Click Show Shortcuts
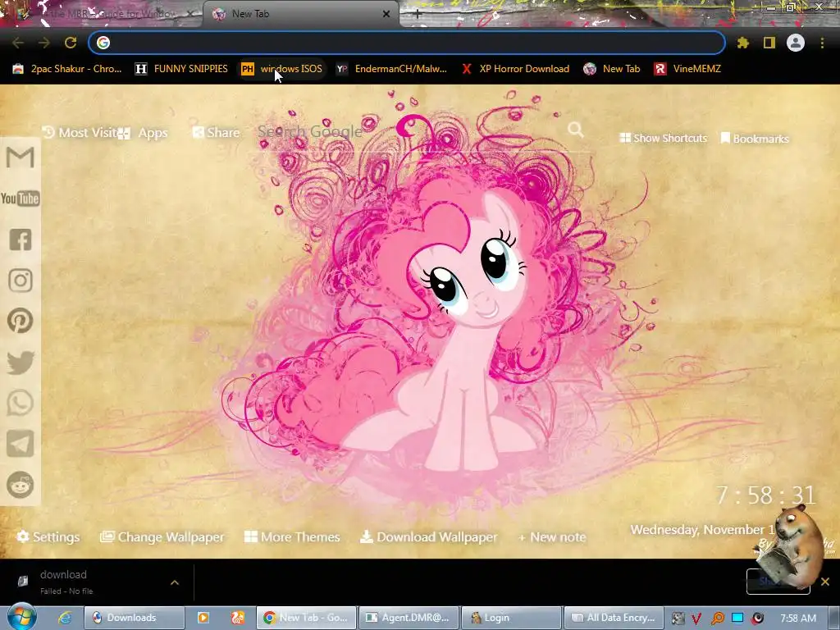This screenshot has width=840, height=630. coord(663,138)
